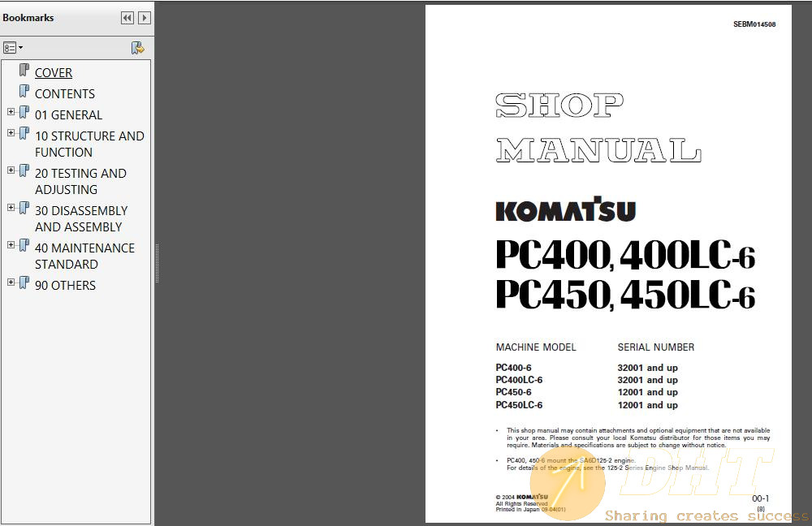Click the PC450LC-6 machine model entry
The width and height of the screenshot is (812, 526).
pyautogui.click(x=519, y=405)
